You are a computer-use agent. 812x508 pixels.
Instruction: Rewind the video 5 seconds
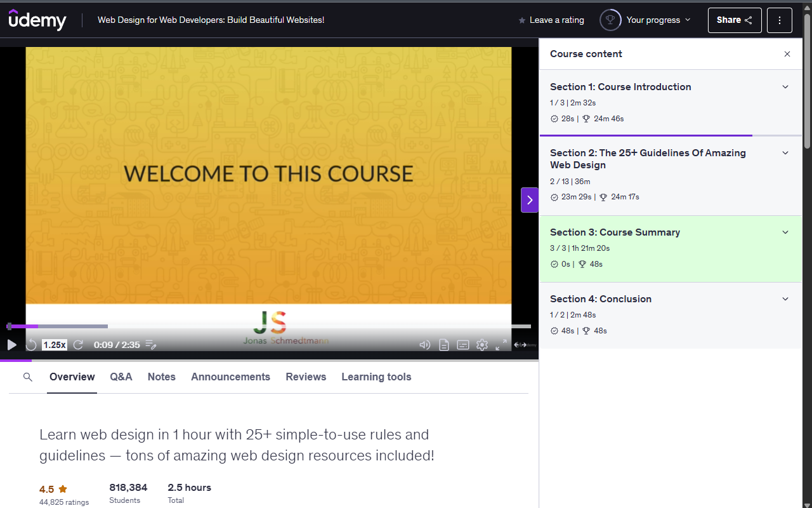point(31,345)
